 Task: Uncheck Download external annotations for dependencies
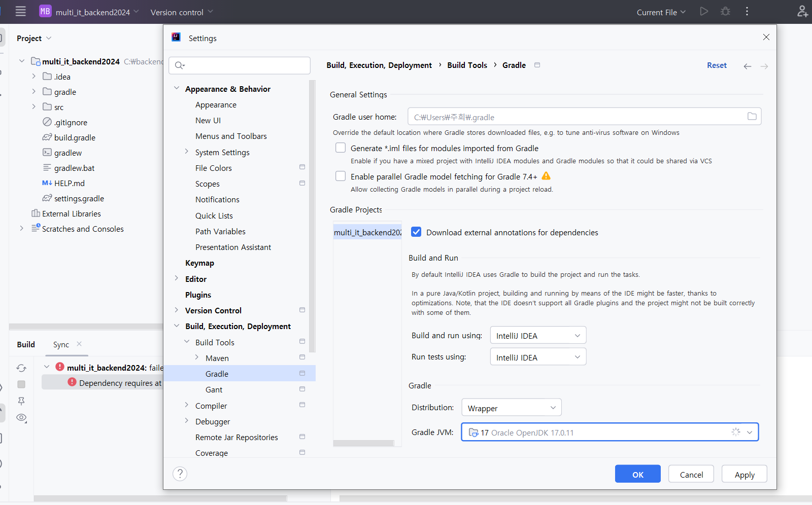416,232
